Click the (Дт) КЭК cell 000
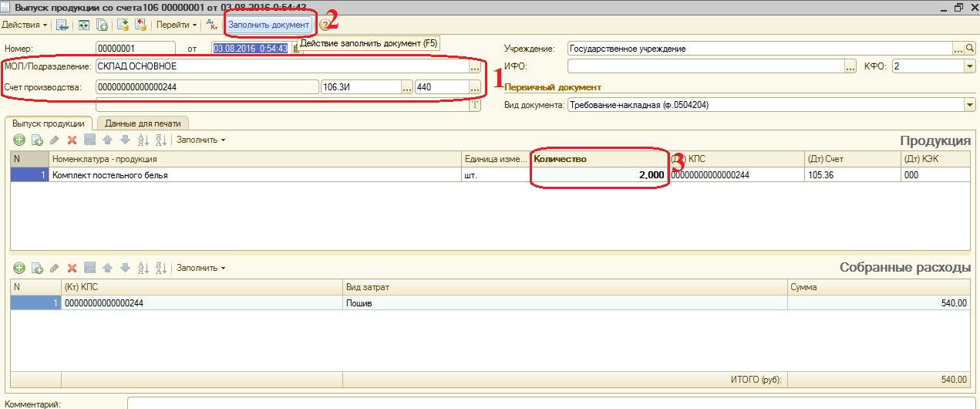The image size is (980, 409). (x=935, y=175)
